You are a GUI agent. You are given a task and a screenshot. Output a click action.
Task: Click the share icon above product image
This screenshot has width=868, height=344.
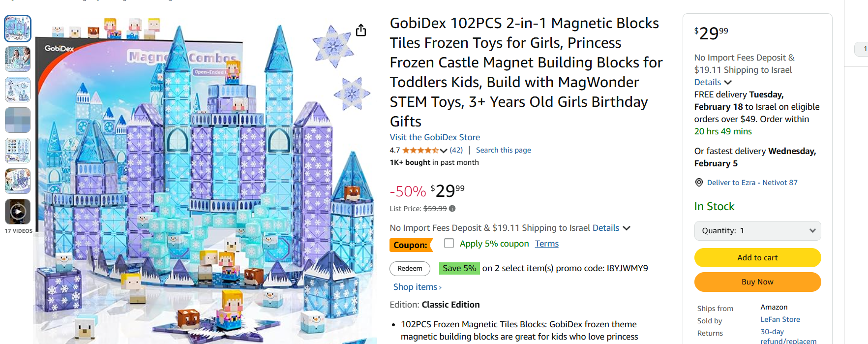pyautogui.click(x=361, y=31)
